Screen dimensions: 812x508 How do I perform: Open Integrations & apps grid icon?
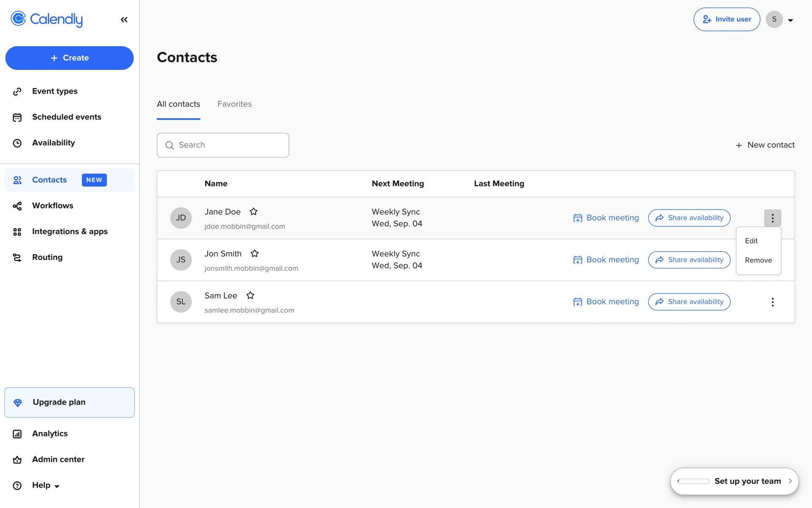pyautogui.click(x=17, y=232)
